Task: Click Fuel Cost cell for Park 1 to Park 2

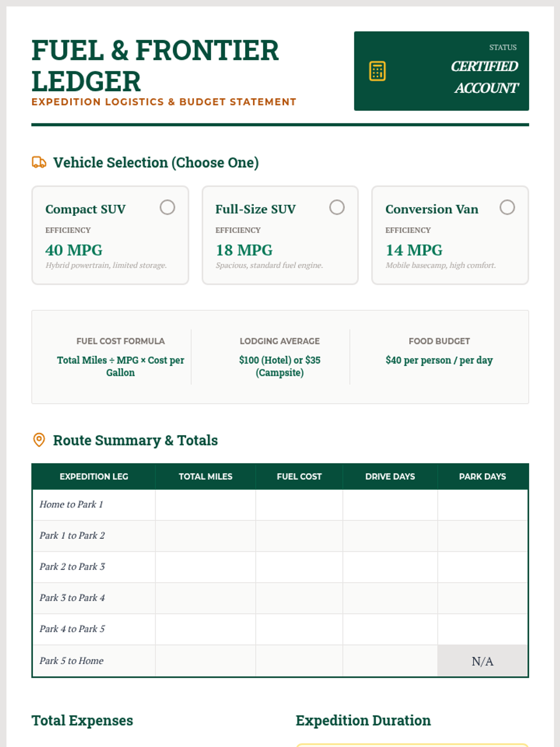Action: (299, 536)
